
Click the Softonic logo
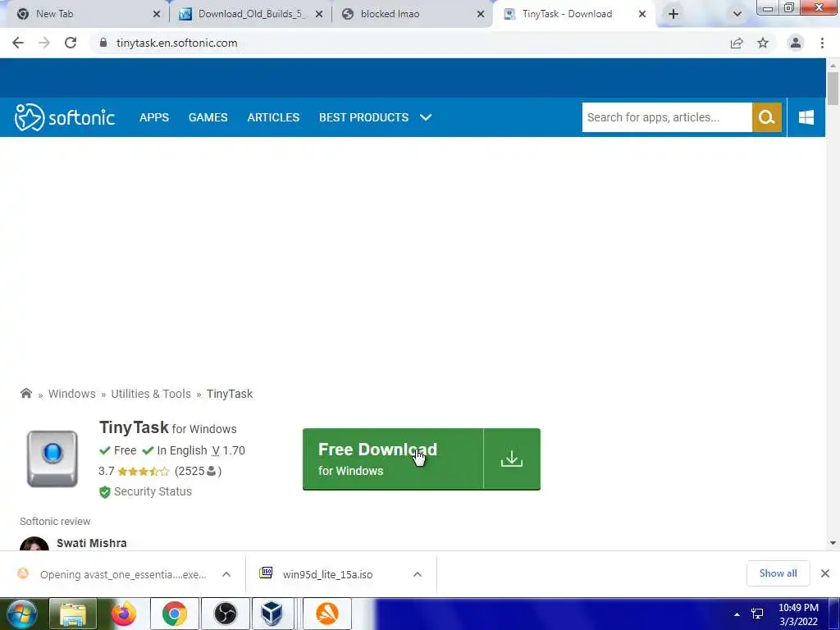(64, 117)
